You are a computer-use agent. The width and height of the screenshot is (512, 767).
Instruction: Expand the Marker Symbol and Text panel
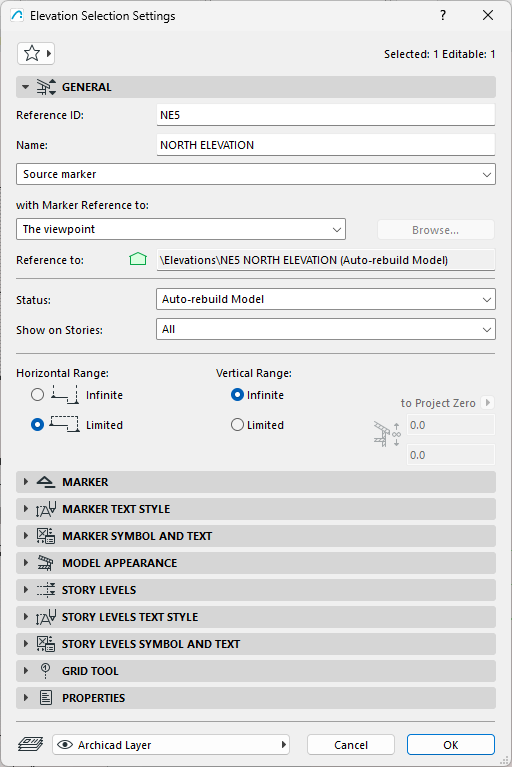(x=256, y=536)
